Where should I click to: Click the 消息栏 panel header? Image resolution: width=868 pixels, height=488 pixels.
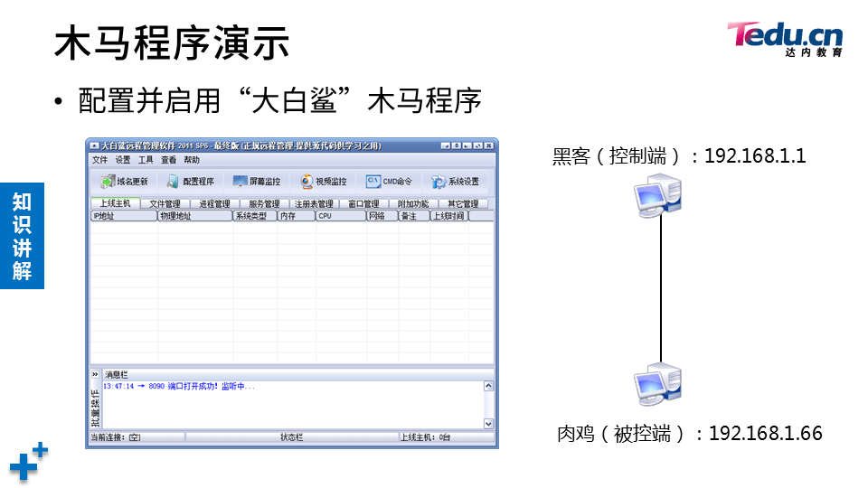click(297, 374)
